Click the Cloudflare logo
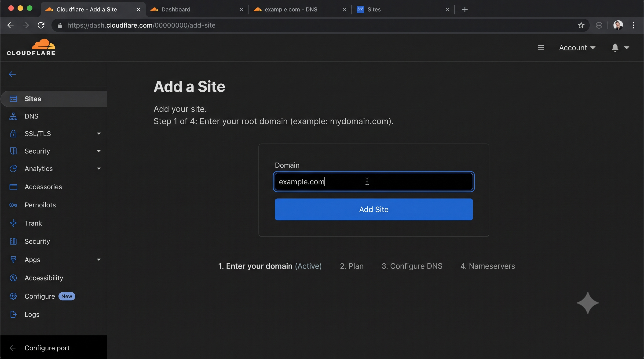Viewport: 644px width, 359px height. pyautogui.click(x=31, y=47)
